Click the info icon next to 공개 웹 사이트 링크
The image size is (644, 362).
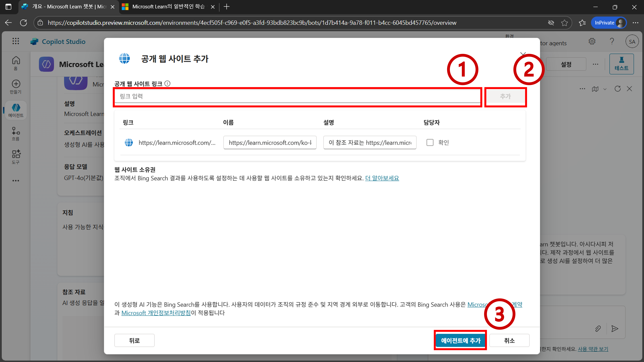click(167, 84)
